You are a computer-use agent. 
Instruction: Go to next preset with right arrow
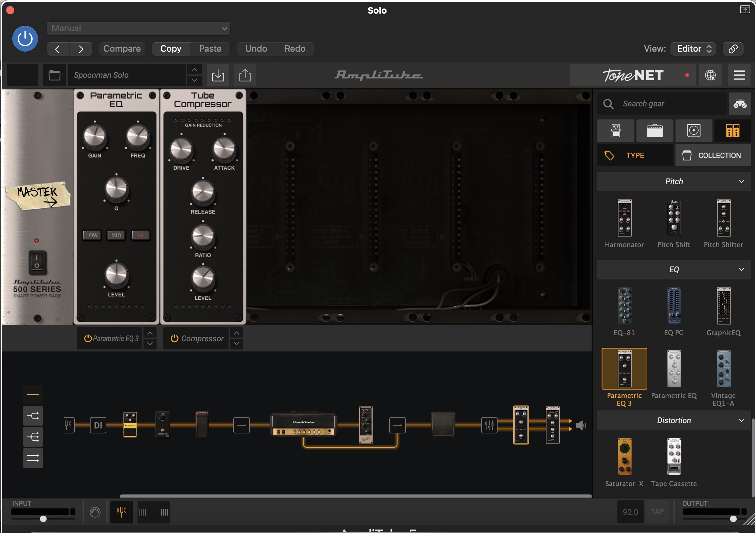pos(81,49)
